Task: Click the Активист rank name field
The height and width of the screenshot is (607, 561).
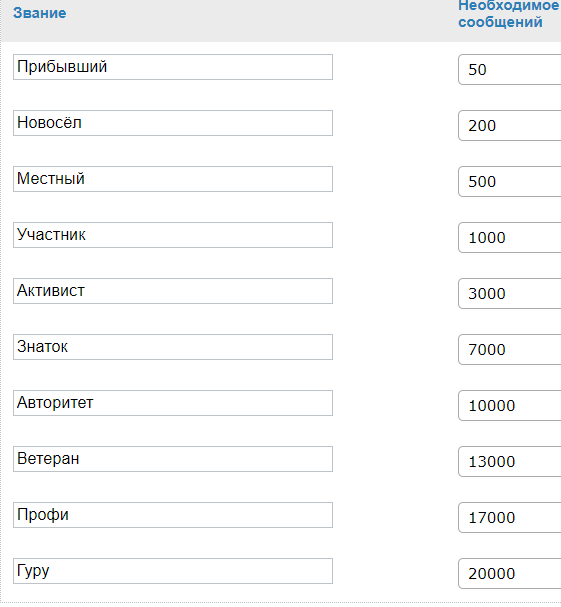Action: (x=173, y=291)
